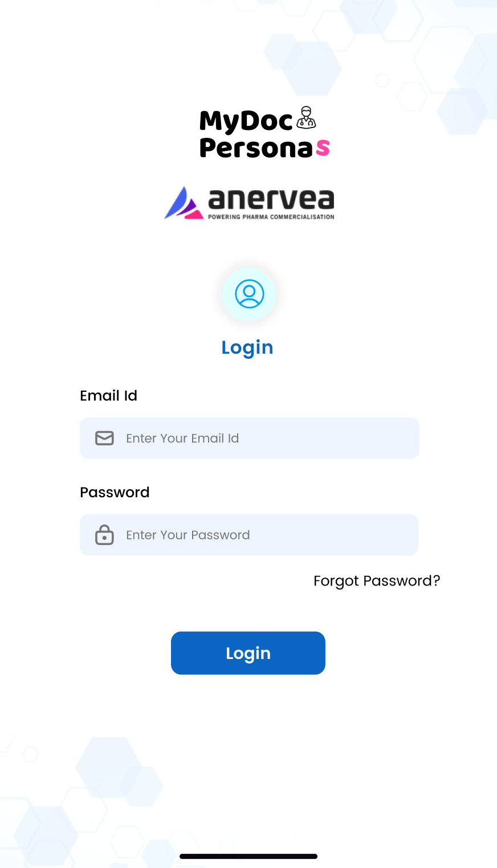The image size is (497, 868).
Task: Click the Password label above field
Action: coord(115,493)
